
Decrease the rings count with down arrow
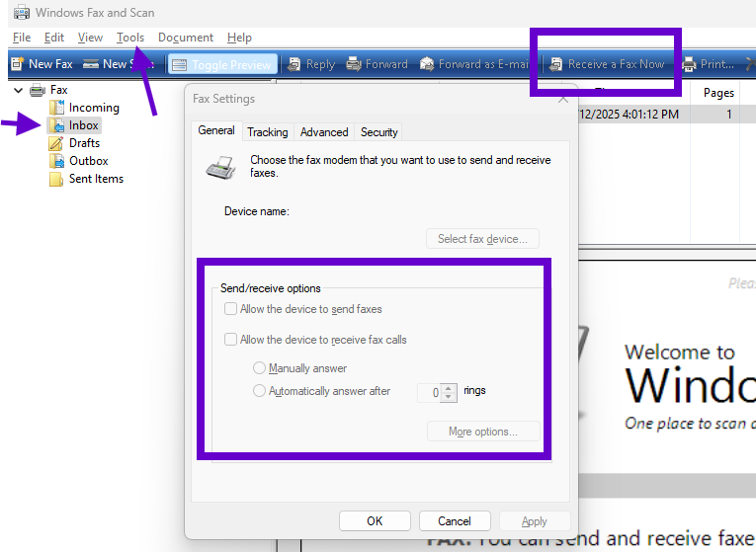click(x=449, y=397)
